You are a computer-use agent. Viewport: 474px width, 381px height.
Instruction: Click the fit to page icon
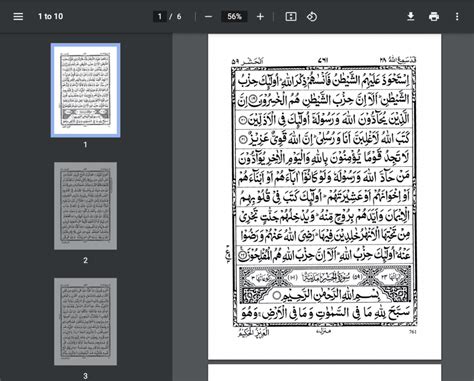[x=291, y=16]
